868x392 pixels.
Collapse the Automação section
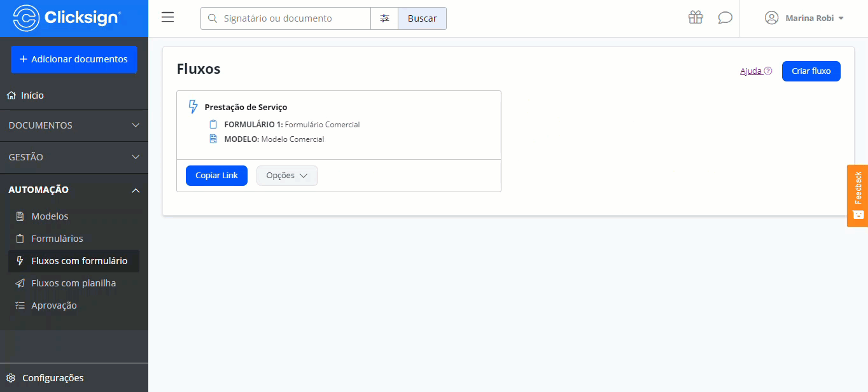74,190
